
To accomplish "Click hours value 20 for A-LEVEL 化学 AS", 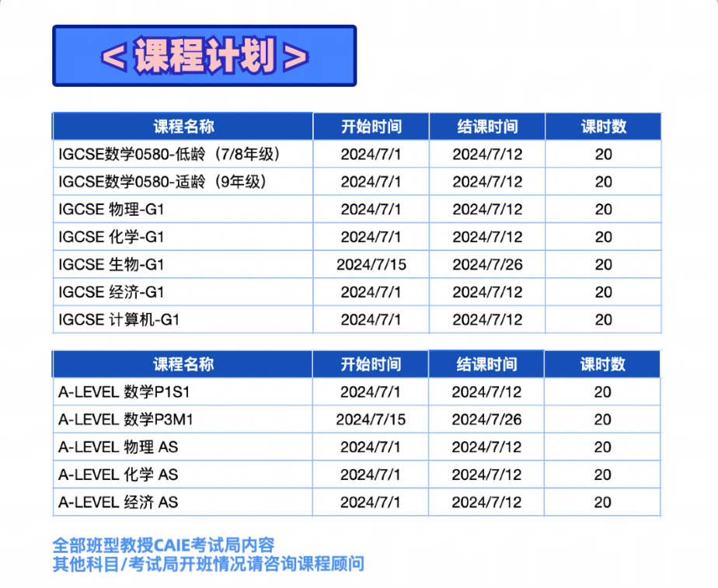I will pyautogui.click(x=603, y=475).
